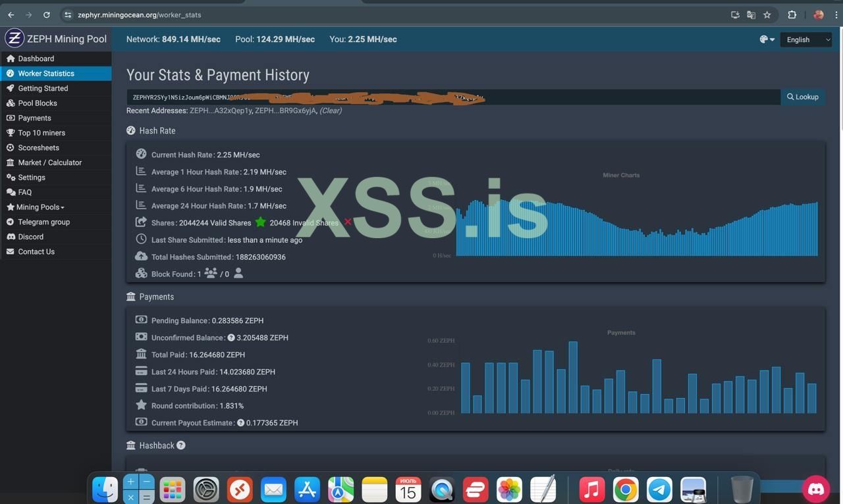This screenshot has width=843, height=504.
Task: Click Last 7 Days Paid row
Action: (201, 389)
